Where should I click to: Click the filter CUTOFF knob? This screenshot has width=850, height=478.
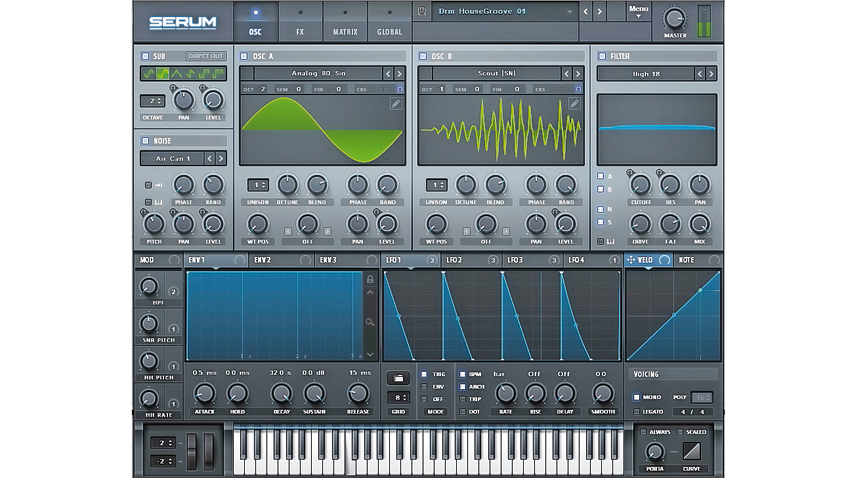[x=640, y=185]
